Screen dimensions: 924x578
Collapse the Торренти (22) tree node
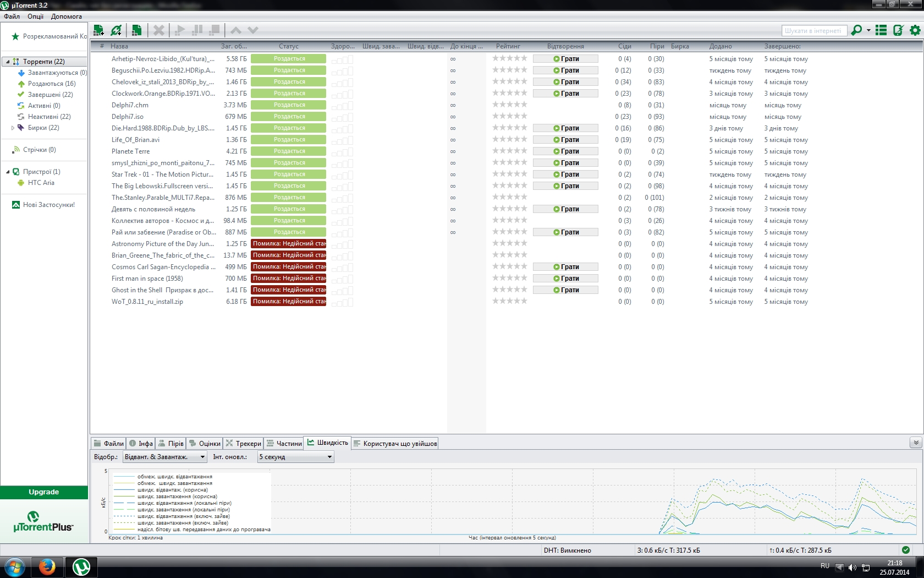click(x=7, y=62)
